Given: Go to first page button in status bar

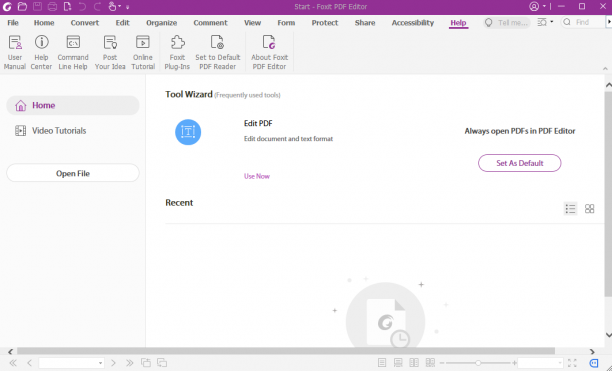Looking at the screenshot, I should point(13,363).
